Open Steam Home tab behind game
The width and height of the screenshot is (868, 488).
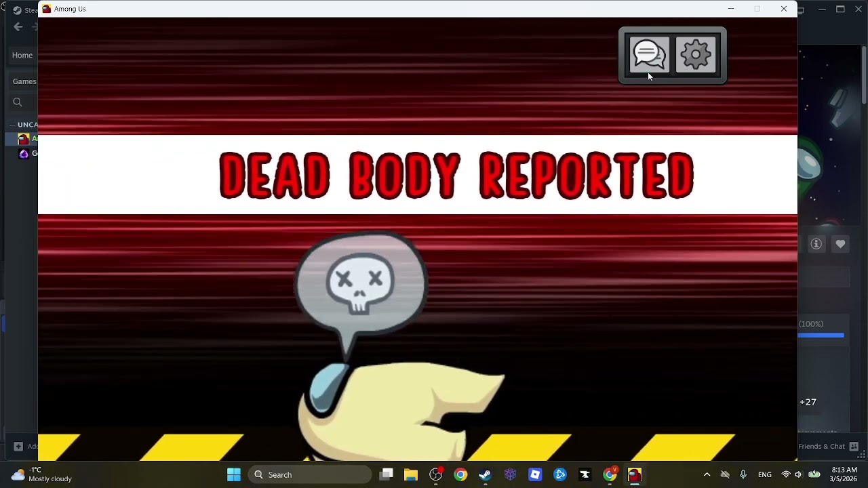[22, 55]
